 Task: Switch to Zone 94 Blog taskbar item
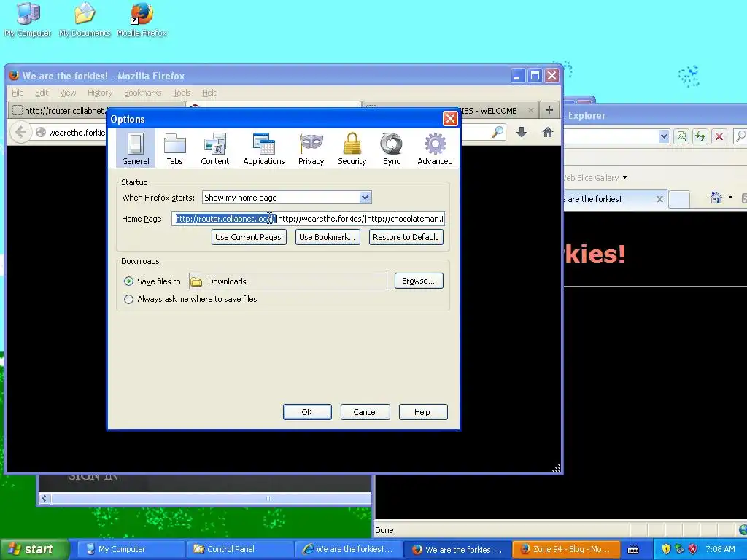[x=566, y=550]
